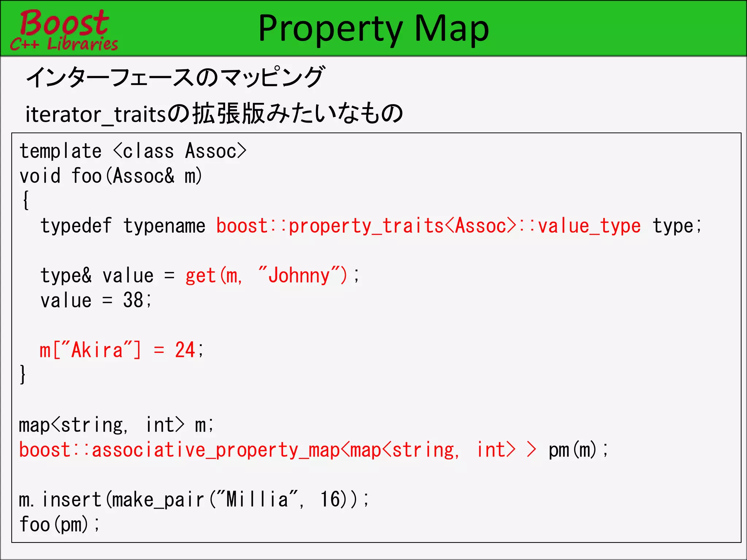Click the Boost C++ Libraries logo
Viewport: 747px width, 560px height.
coord(64,30)
